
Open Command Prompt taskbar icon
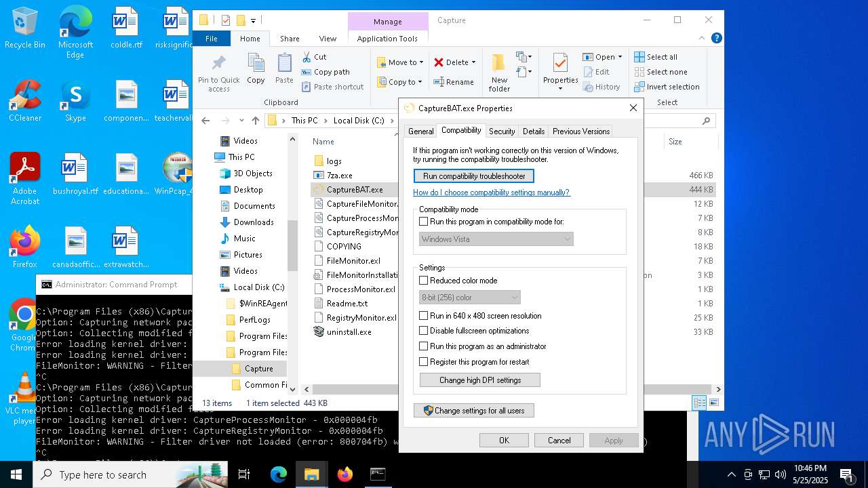click(378, 474)
